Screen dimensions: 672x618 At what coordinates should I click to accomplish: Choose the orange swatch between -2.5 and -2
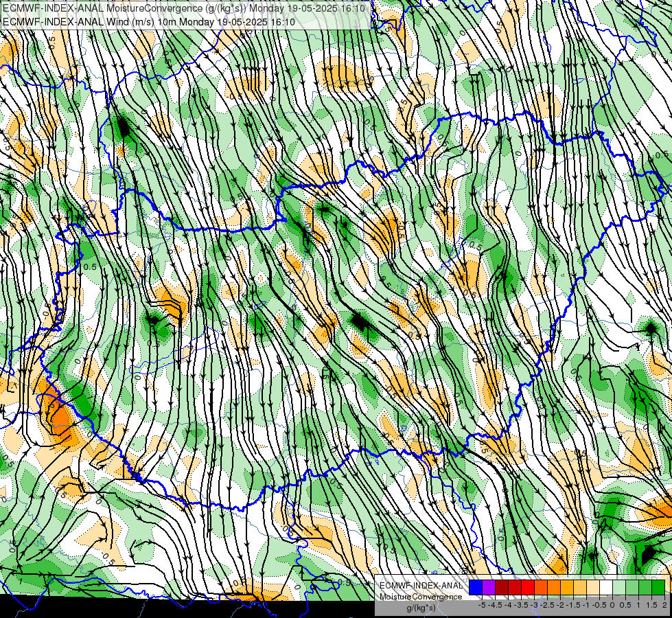tap(554, 588)
